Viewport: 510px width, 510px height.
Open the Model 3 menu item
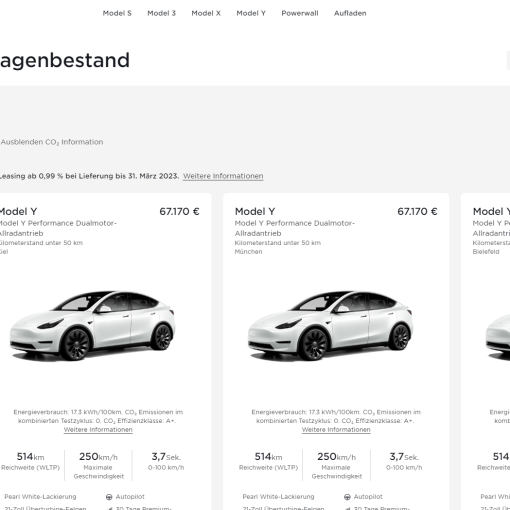161,13
